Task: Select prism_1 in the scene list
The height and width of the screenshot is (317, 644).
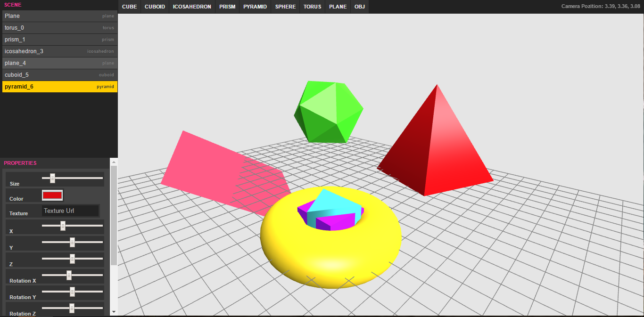Action: (60, 40)
